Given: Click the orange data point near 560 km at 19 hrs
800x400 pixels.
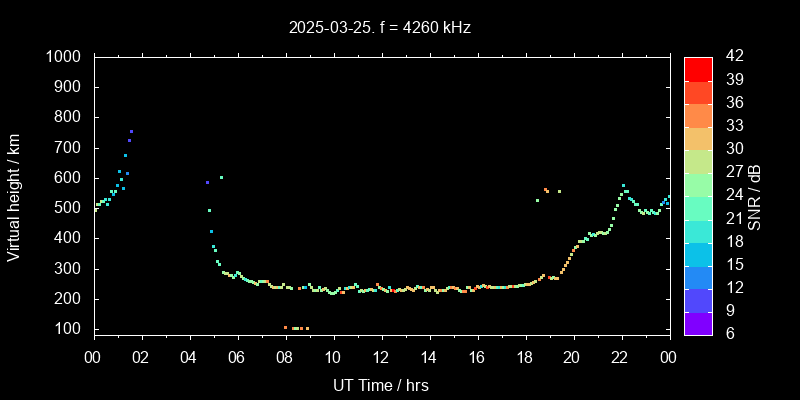Looking at the screenshot, I should [545, 189].
